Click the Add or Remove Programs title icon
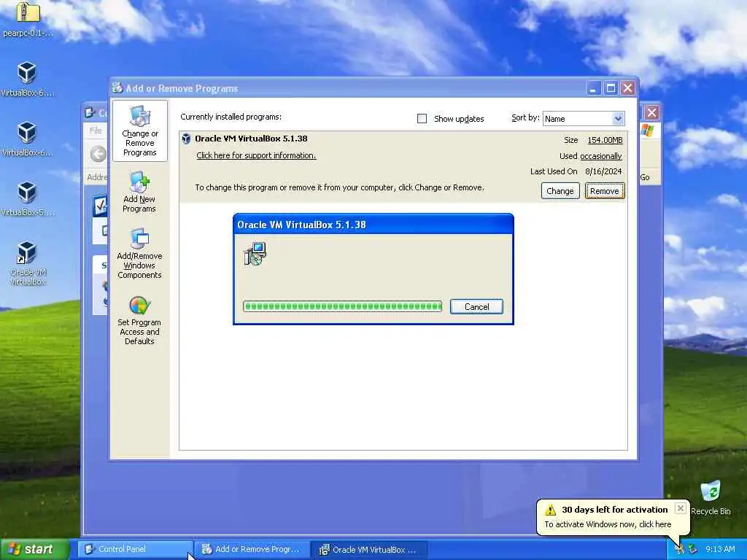 [x=117, y=88]
